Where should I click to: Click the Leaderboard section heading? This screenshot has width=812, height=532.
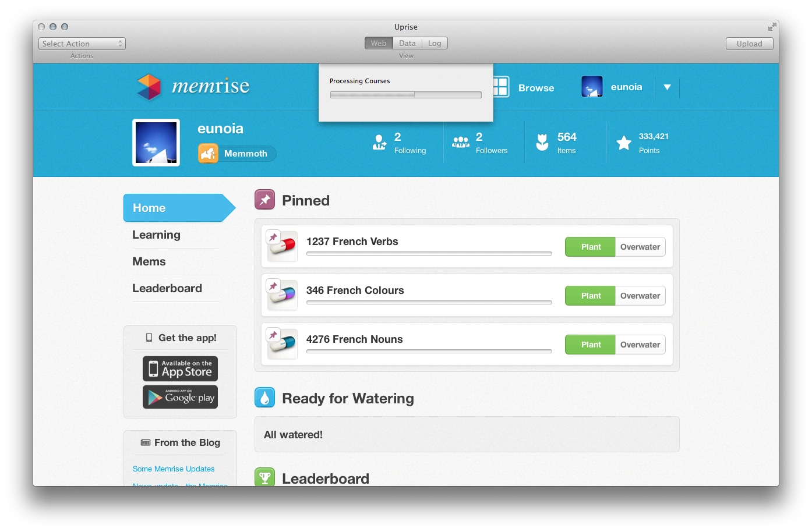point(326,478)
